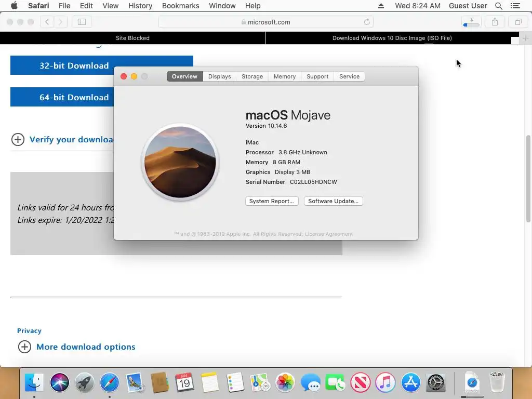The width and height of the screenshot is (532, 399).
Task: Add new tab plus button in Safari
Action: [x=525, y=38]
